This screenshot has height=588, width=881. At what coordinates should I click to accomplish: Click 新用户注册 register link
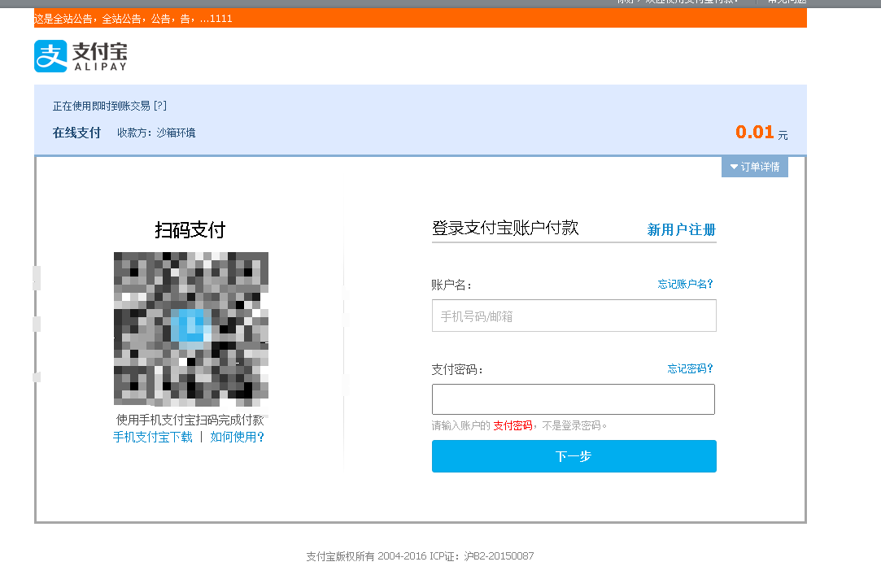pos(682,229)
